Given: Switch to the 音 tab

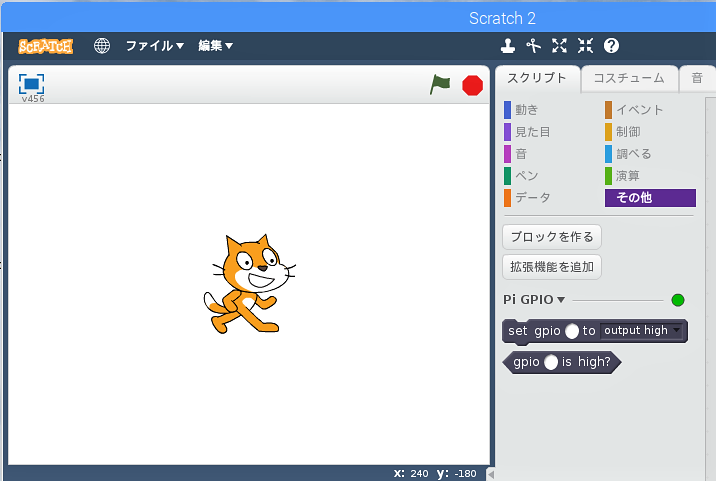Looking at the screenshot, I should [x=697, y=78].
